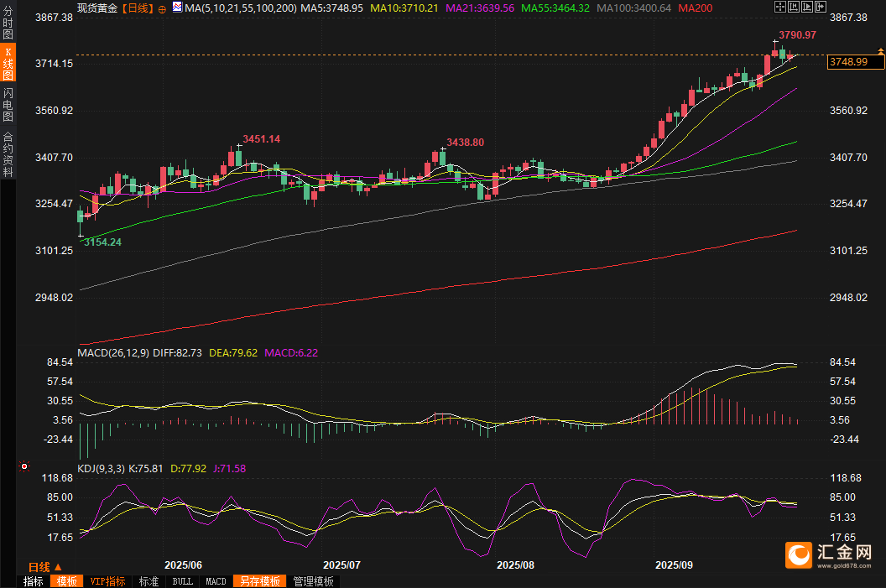Click the third chart tool icon with arrow
The width and height of the screenshot is (886, 588).
point(805,7)
